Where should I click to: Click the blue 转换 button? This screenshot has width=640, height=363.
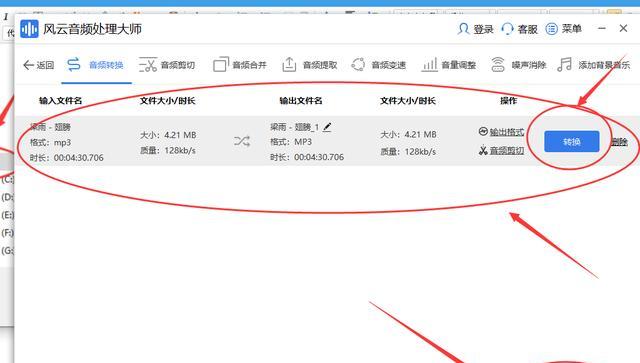[x=571, y=142]
